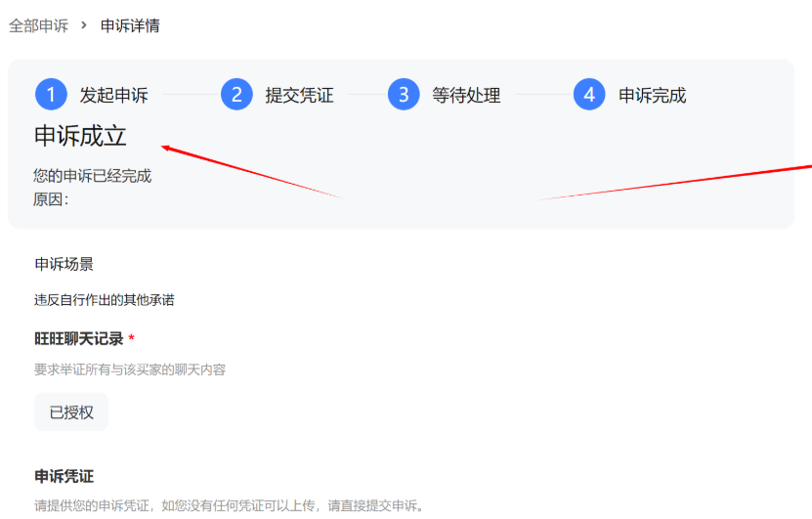Image resolution: width=812 pixels, height=519 pixels.
Task: Click the 发起申诉 step label
Action: [x=113, y=95]
